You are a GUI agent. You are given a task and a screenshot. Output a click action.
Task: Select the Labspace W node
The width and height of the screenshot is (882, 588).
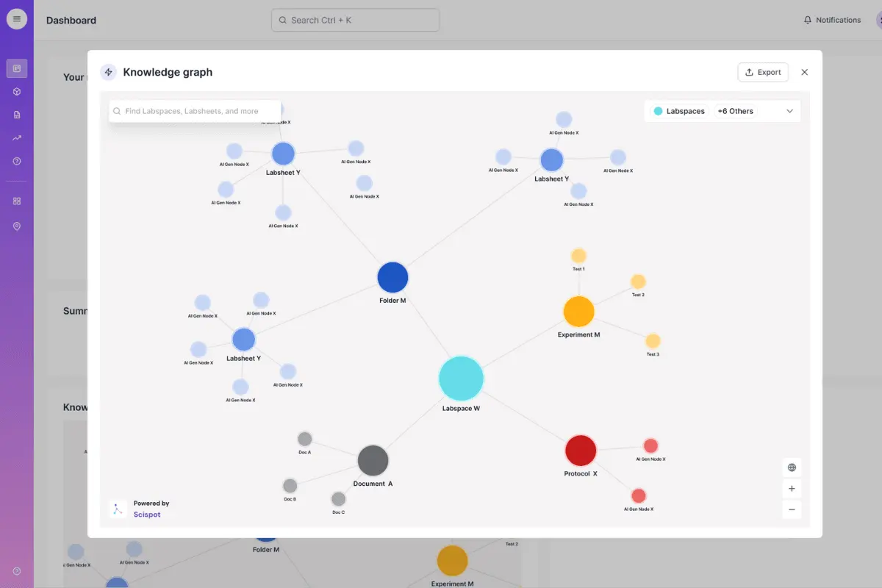[461, 379]
